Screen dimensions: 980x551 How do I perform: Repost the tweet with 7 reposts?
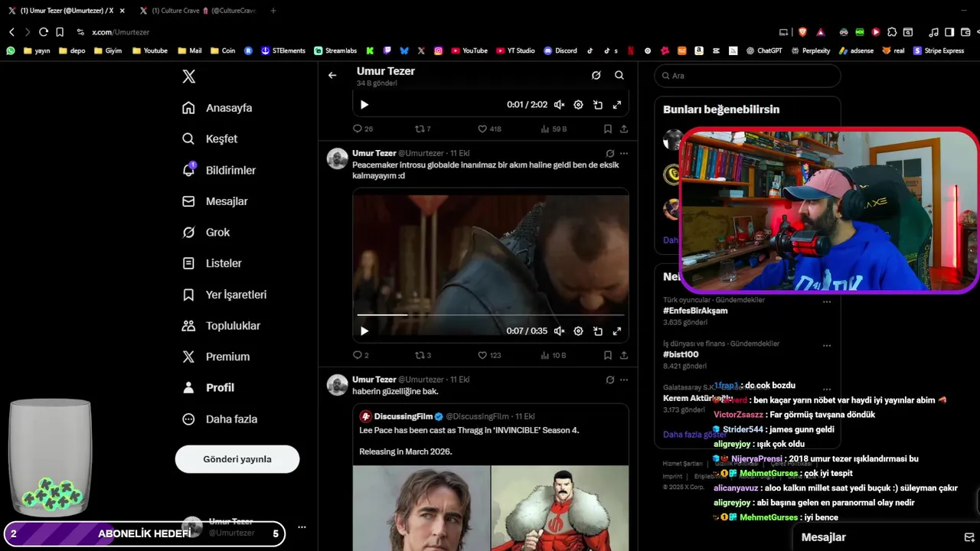coord(423,129)
